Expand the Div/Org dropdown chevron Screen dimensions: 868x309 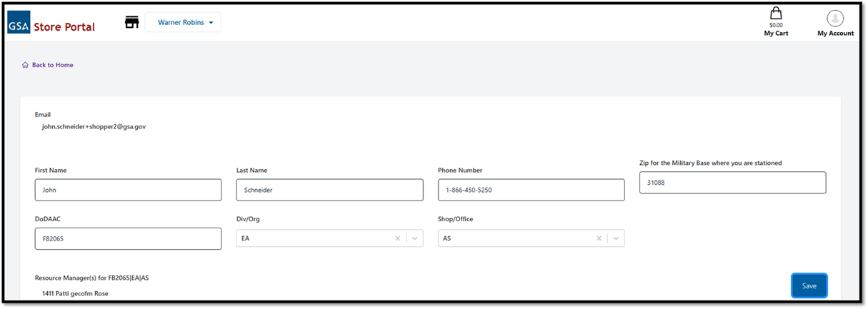tap(414, 238)
